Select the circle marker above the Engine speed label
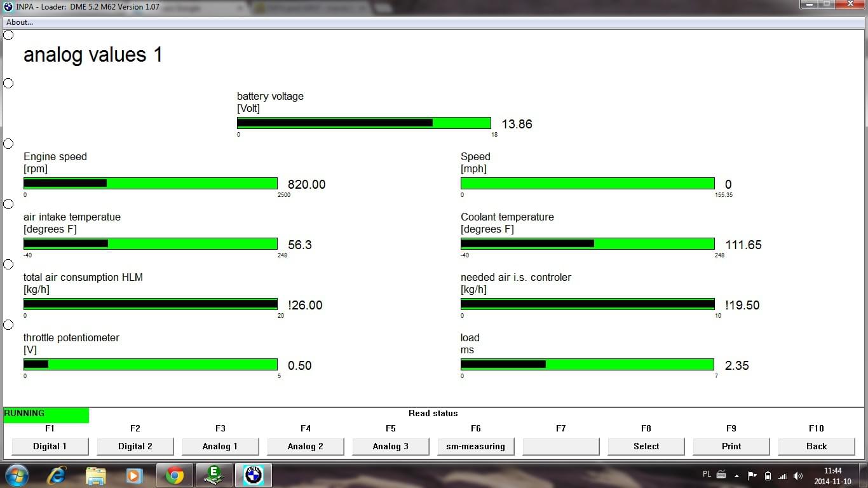 pyautogui.click(x=8, y=144)
